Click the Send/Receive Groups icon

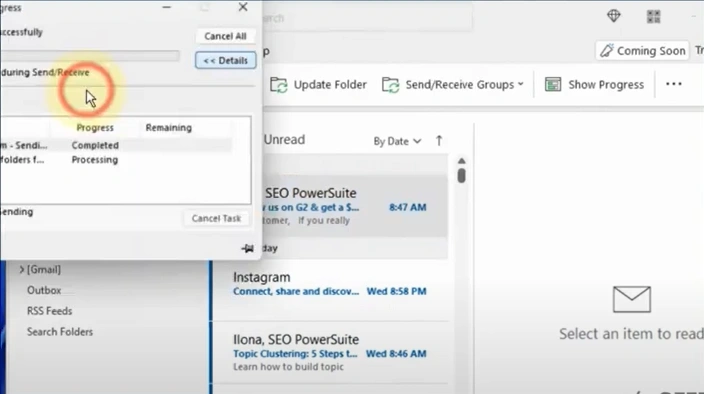(390, 84)
